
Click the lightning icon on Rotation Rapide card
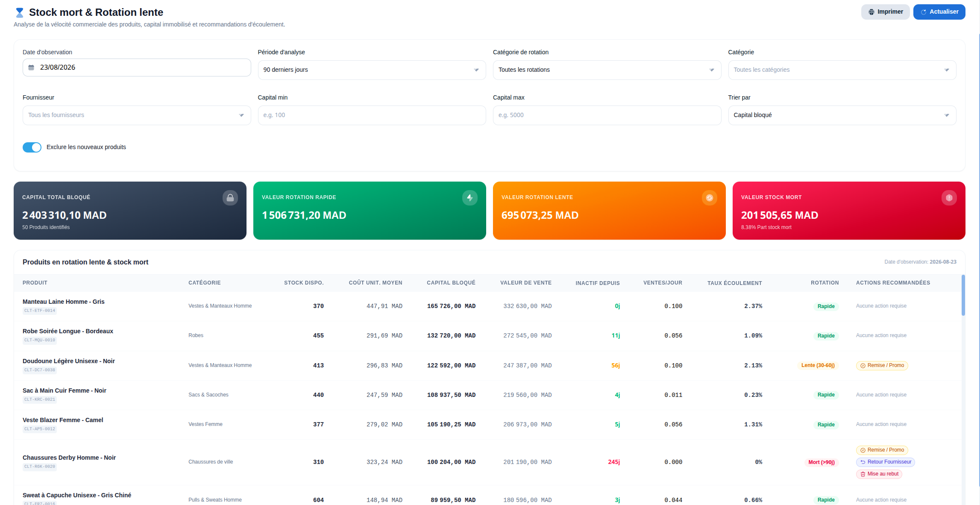(470, 198)
